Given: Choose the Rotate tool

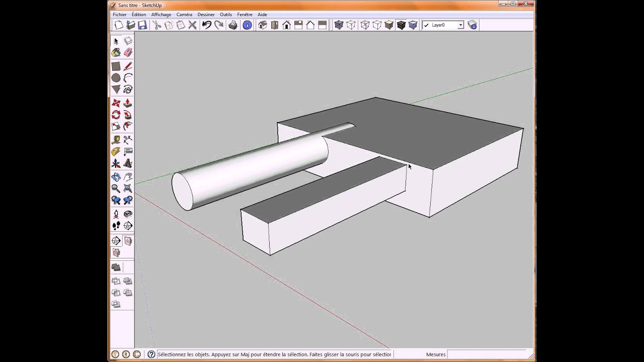Looking at the screenshot, I should point(116,115).
